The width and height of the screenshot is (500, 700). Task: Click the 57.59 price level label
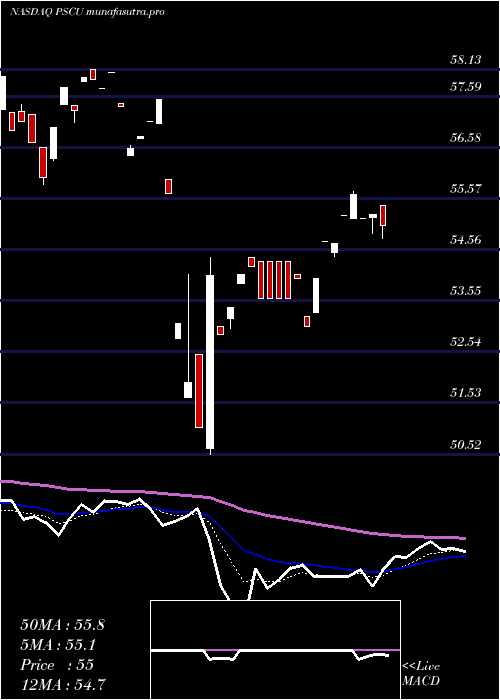pyautogui.click(x=466, y=86)
